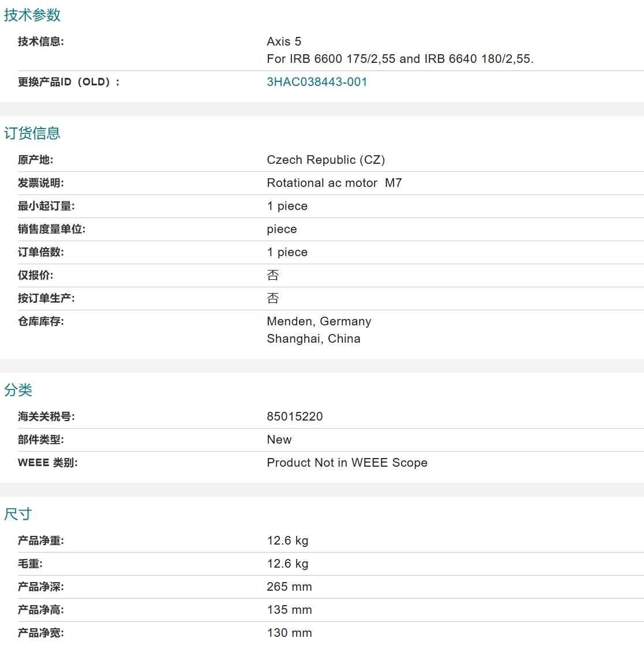Select the 否 value of 按订单生产

click(273, 299)
